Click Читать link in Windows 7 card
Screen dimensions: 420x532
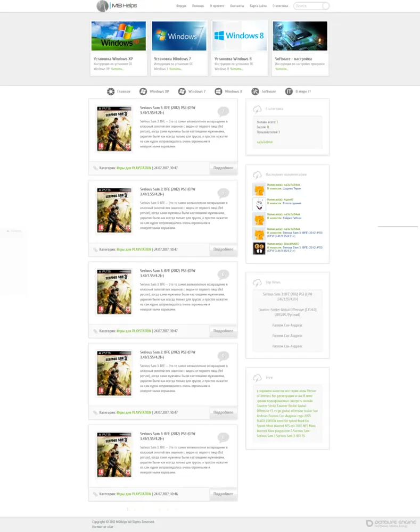pos(175,69)
